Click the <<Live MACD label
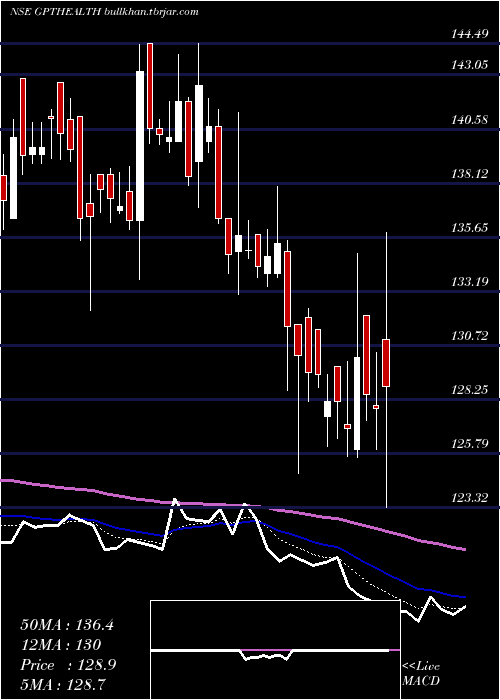The width and height of the screenshot is (500, 700). tap(421, 673)
